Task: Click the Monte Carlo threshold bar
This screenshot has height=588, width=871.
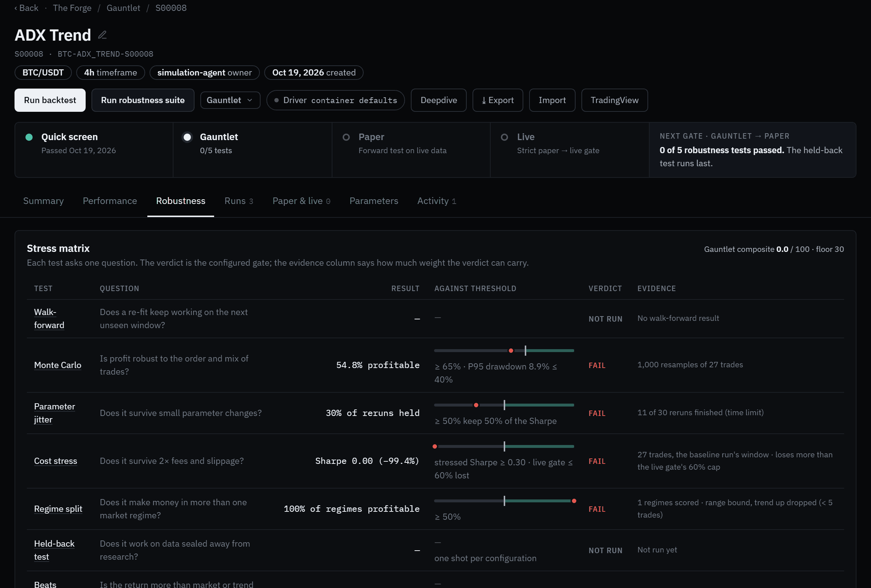Action: (504, 351)
